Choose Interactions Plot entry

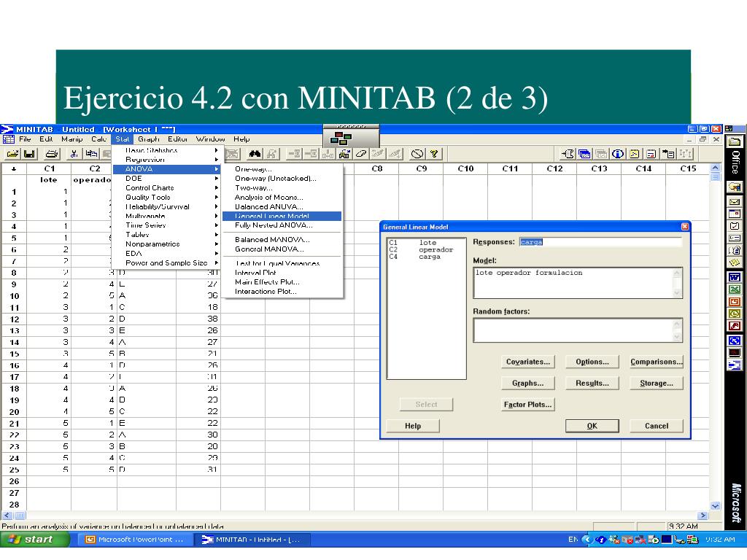282,292
